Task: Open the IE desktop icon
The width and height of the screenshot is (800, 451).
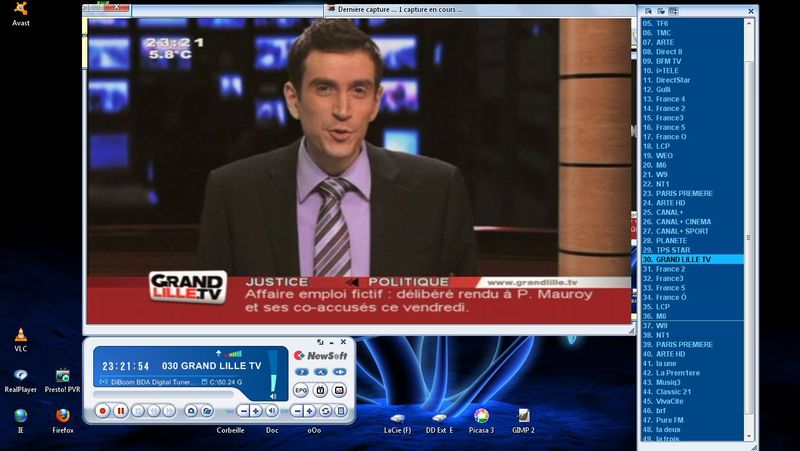Action: tap(20, 421)
